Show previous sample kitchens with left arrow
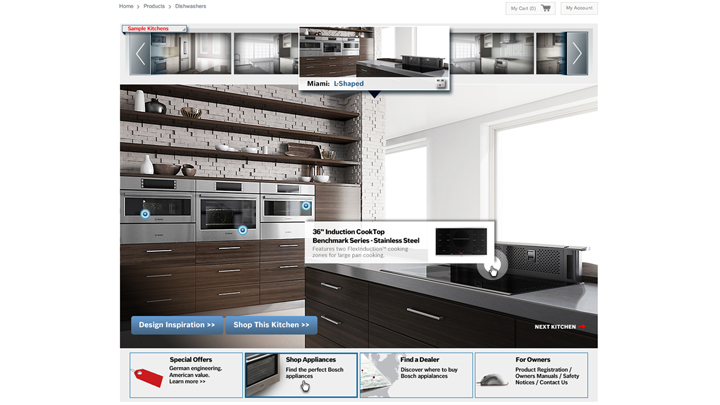Screen dimensions: 720x405 pyautogui.click(x=140, y=54)
